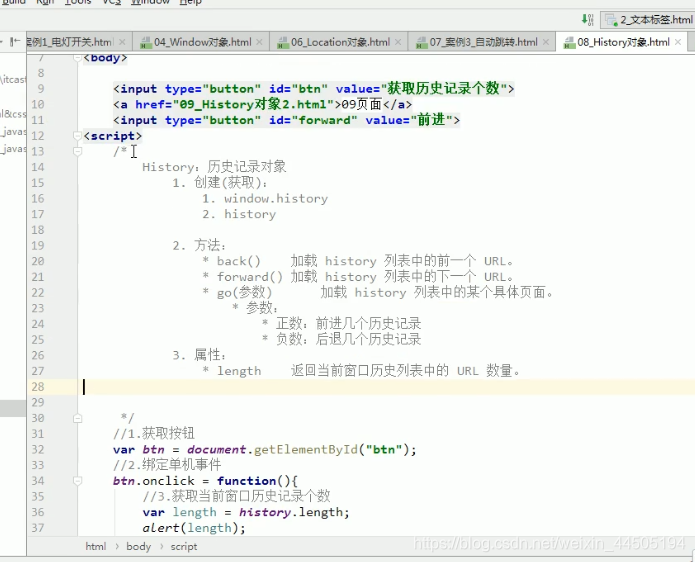Image resolution: width=695 pixels, height=562 pixels.
Task: Click line number 32 in the gutter
Action: point(38,449)
